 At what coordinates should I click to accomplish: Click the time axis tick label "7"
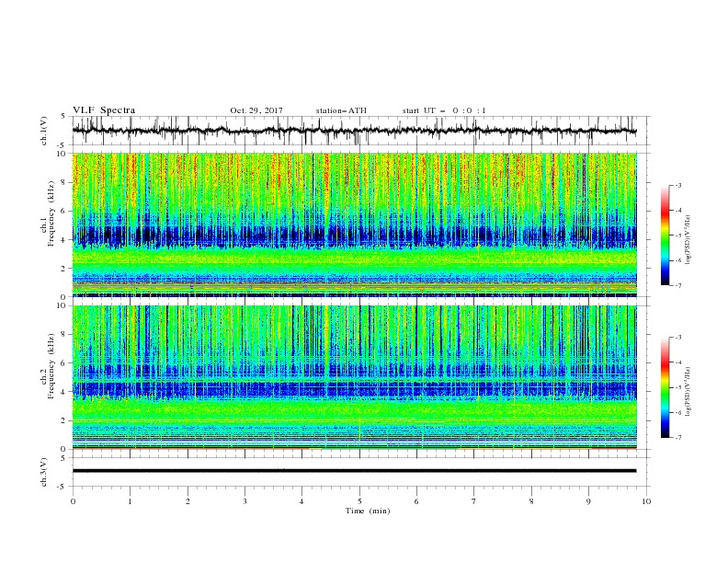pos(474,501)
